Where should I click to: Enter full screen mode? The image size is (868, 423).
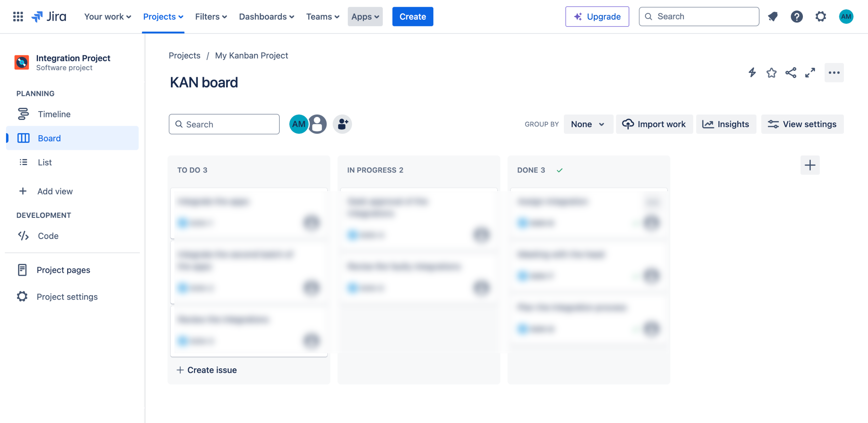[810, 73]
